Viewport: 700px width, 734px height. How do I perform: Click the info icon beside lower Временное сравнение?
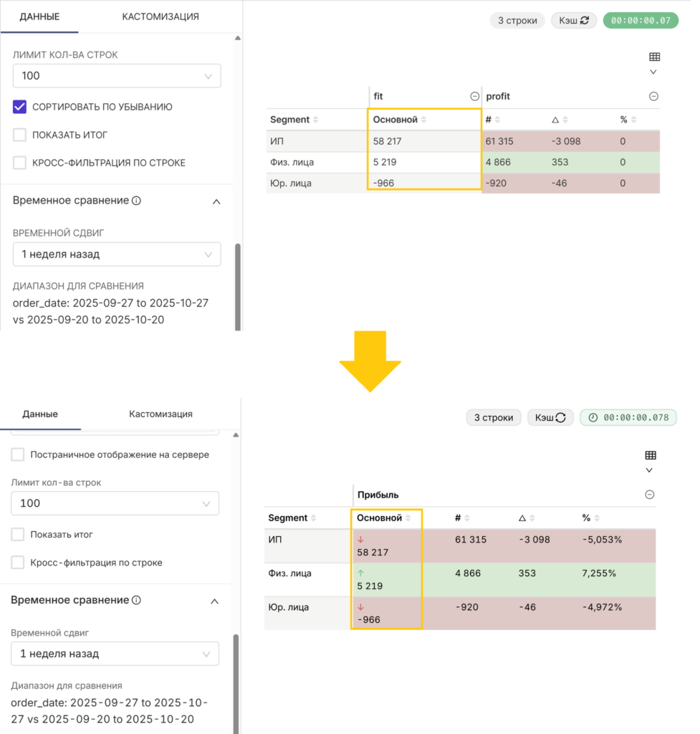pos(137,600)
